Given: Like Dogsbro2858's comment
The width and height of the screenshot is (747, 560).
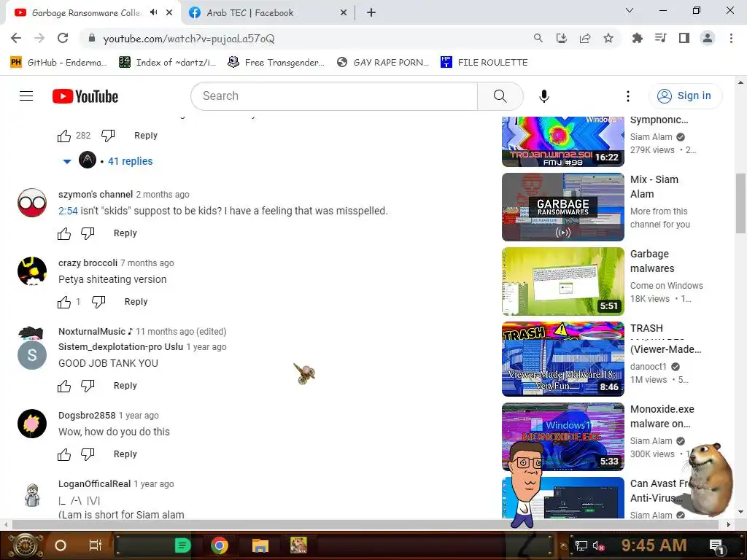Looking at the screenshot, I should pyautogui.click(x=64, y=454).
